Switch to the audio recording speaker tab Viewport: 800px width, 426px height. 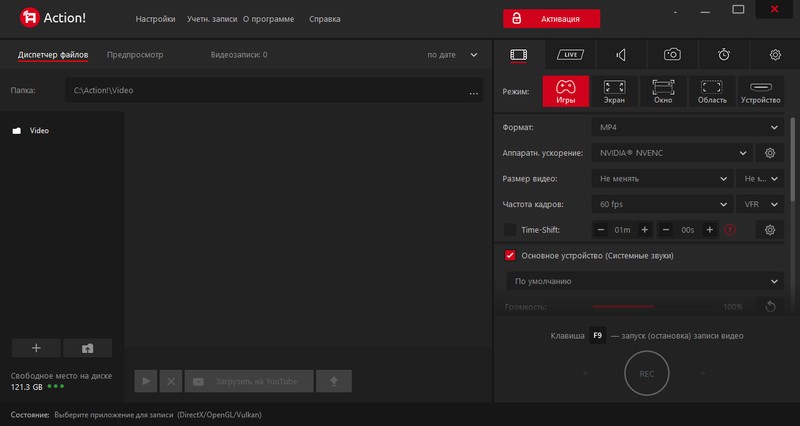point(621,55)
